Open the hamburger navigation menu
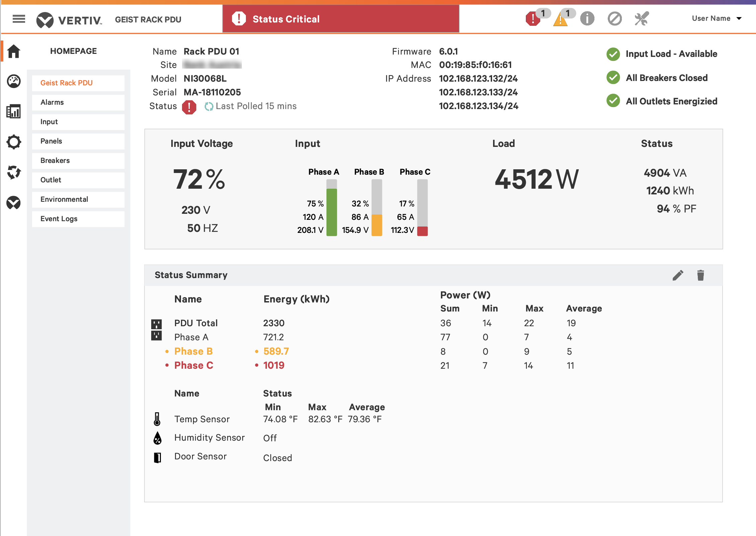The height and width of the screenshot is (536, 756). [19, 19]
